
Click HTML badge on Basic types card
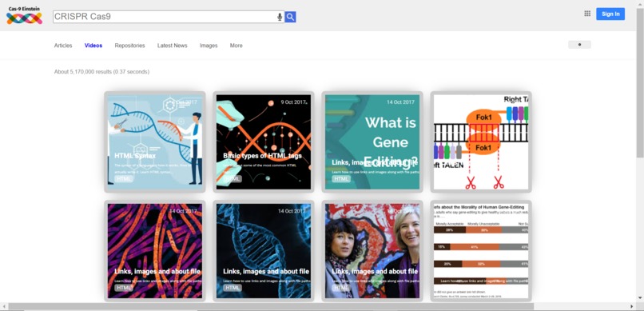click(x=233, y=179)
